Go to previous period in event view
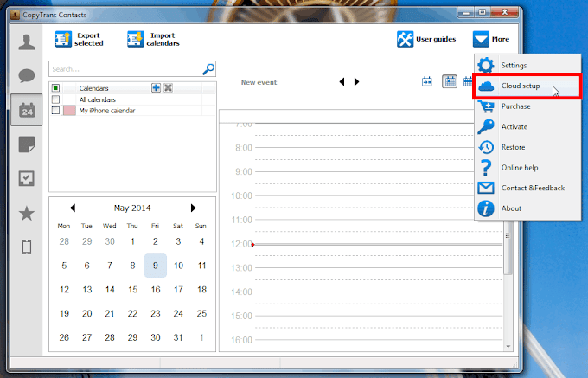The width and height of the screenshot is (588, 378). coord(342,82)
